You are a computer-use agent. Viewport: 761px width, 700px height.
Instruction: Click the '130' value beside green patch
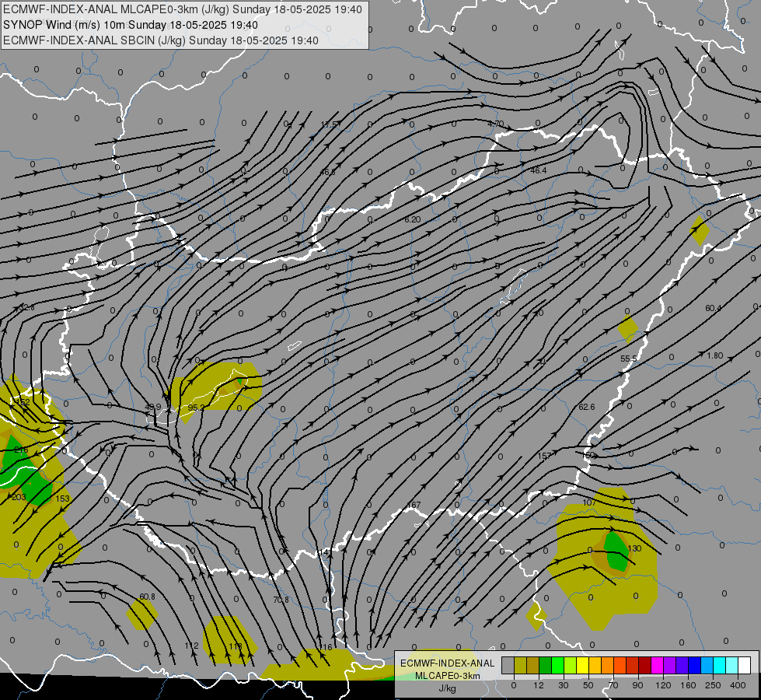click(634, 548)
